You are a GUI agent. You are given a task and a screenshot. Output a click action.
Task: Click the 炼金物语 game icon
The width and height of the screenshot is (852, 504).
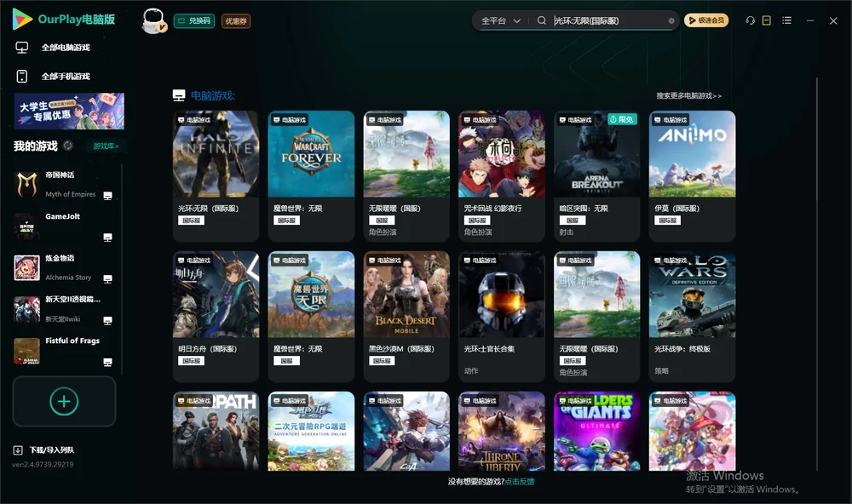pyautogui.click(x=26, y=267)
